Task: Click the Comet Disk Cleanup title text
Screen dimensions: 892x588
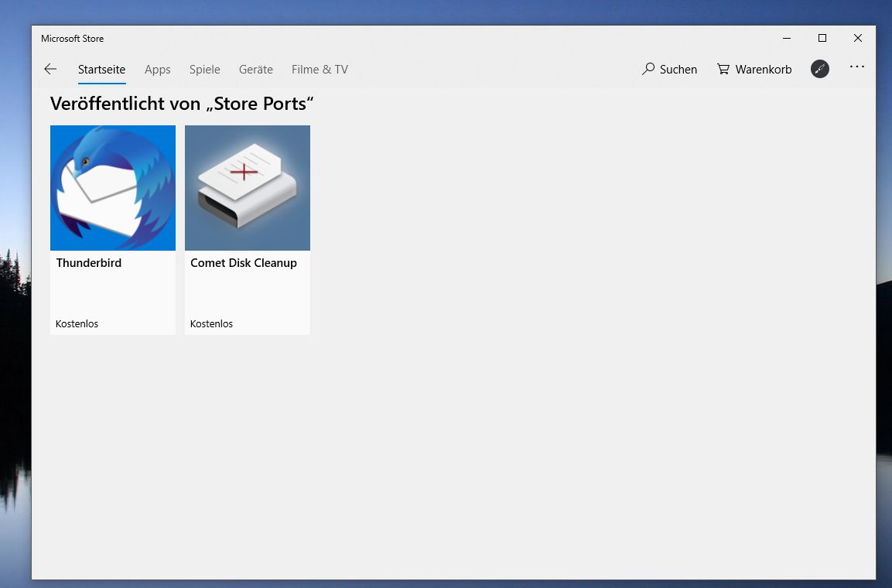Action: coord(244,263)
